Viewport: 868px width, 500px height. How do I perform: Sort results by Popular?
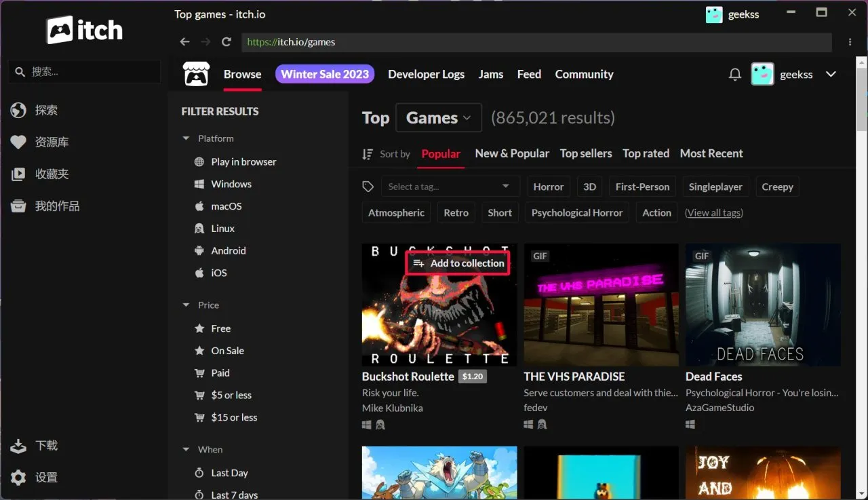(x=441, y=154)
